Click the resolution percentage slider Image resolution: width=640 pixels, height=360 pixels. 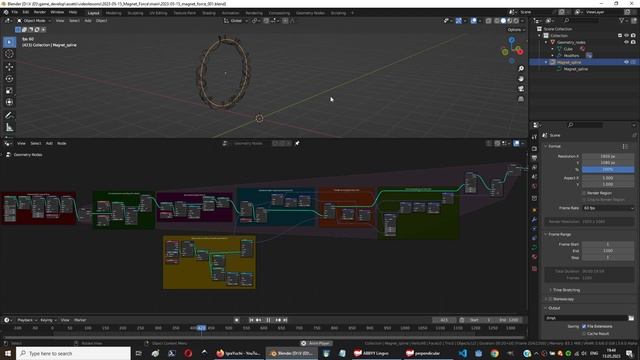point(608,169)
